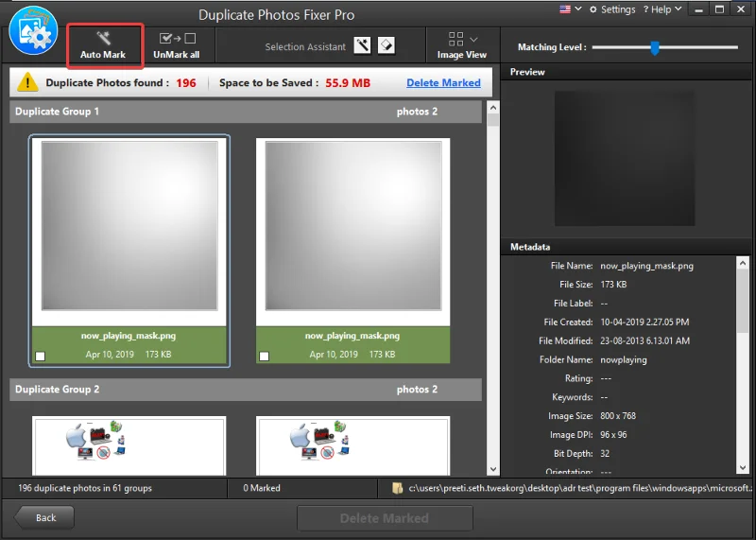Click File Name value now_playing_mask.png
Viewport: 756px width, 540px height.
(646, 266)
